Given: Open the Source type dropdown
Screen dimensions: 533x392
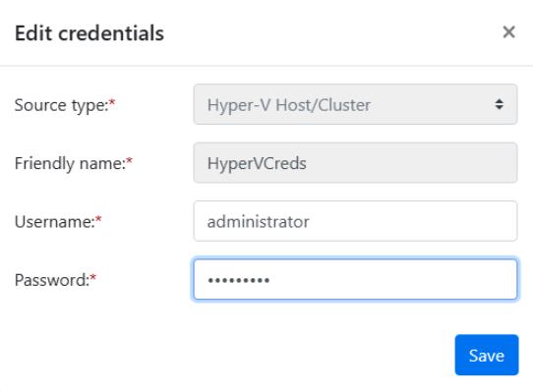Looking at the screenshot, I should click(x=356, y=104).
